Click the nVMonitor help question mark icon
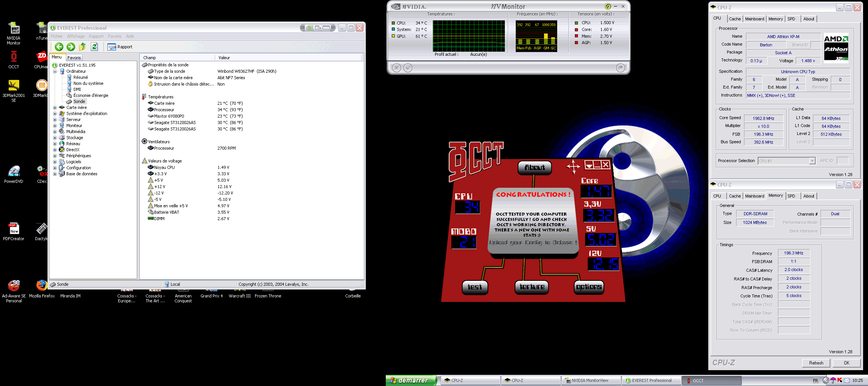 tap(608, 6)
